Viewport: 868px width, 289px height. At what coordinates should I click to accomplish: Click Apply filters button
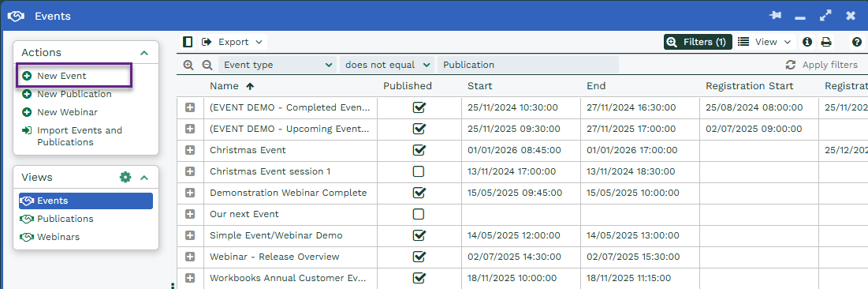tap(821, 65)
